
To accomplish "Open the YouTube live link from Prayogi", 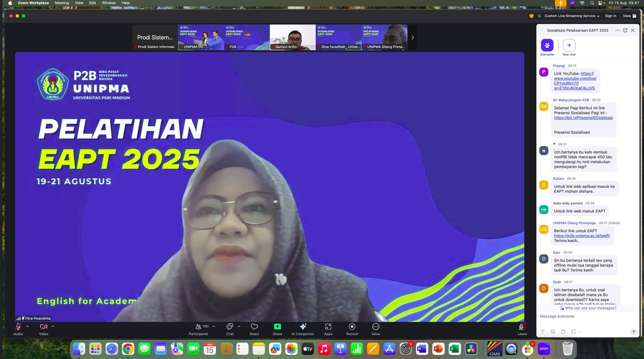I will tap(575, 81).
